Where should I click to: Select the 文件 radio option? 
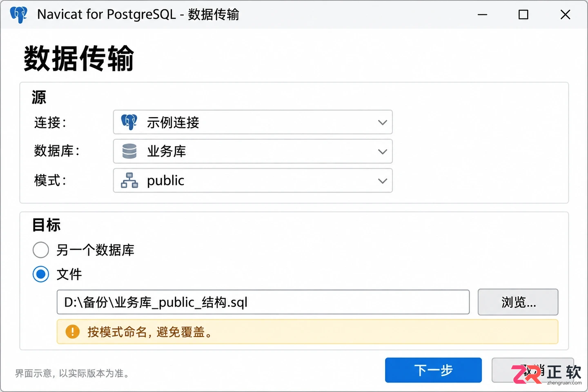click(41, 274)
